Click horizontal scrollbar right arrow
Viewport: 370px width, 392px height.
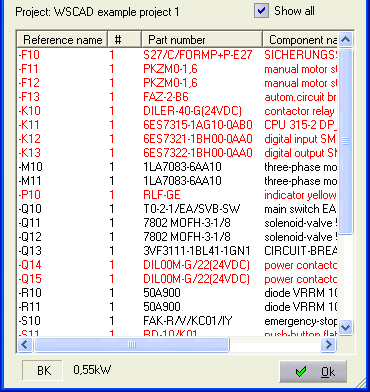point(328,344)
